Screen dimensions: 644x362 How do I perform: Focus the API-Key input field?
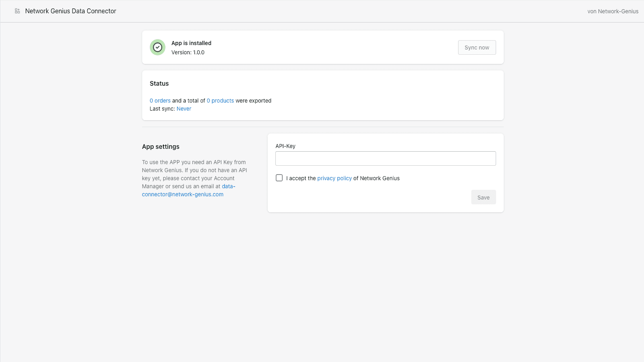385,158
